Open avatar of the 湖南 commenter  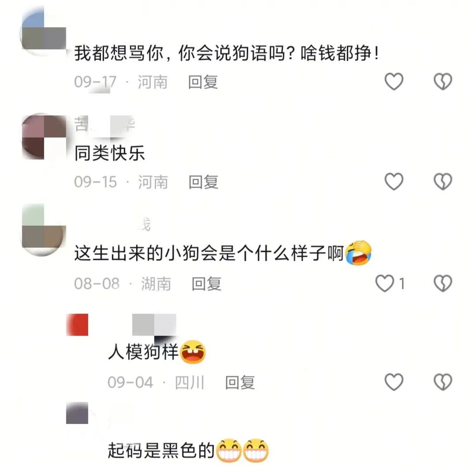[43, 230]
